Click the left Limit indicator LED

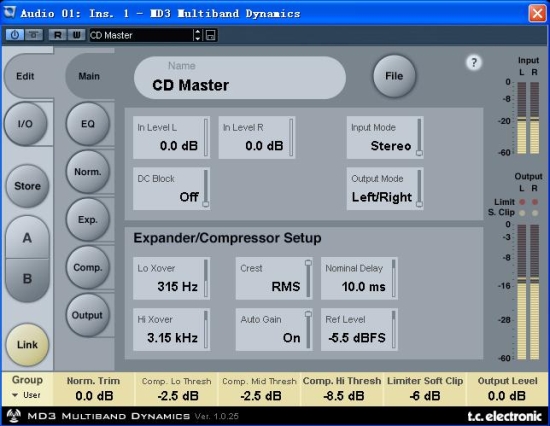tap(522, 202)
